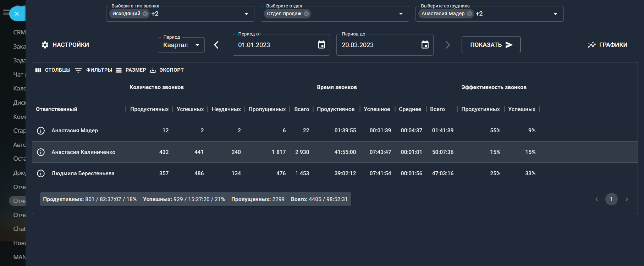Screen dimensions: 644x266
Task: Close the sidebar with the blue X button
Action: (17, 14)
